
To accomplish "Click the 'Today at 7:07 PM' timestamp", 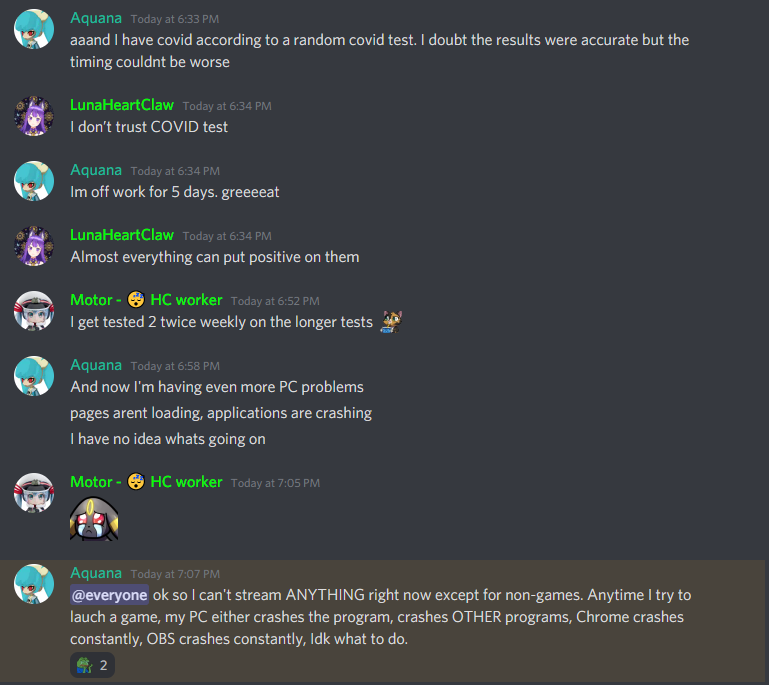I will (x=175, y=574).
